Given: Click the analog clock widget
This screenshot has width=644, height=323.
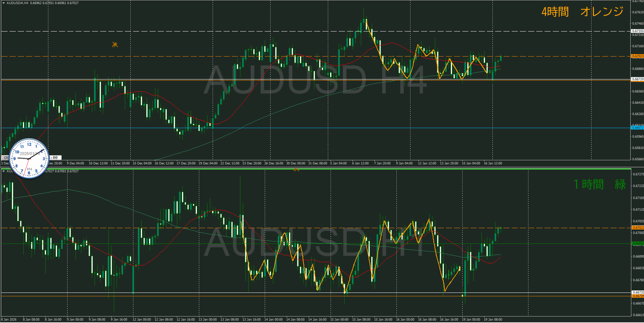Looking at the screenshot, I should point(29,158).
